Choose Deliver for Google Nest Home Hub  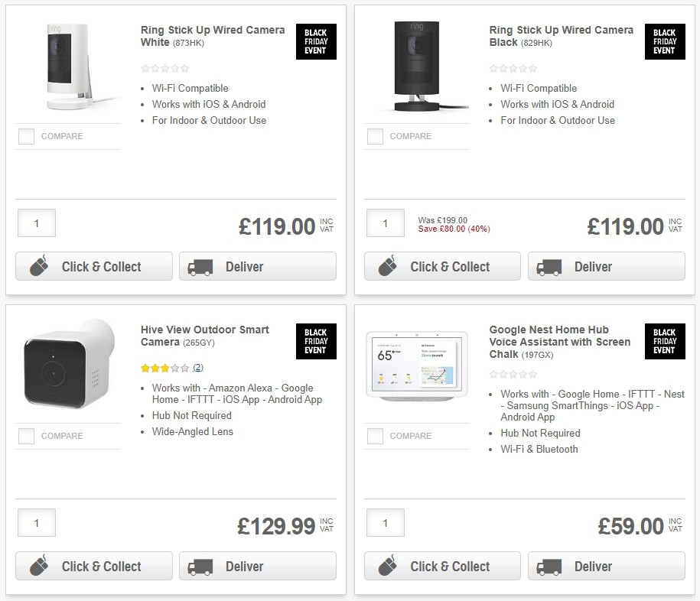pos(606,567)
